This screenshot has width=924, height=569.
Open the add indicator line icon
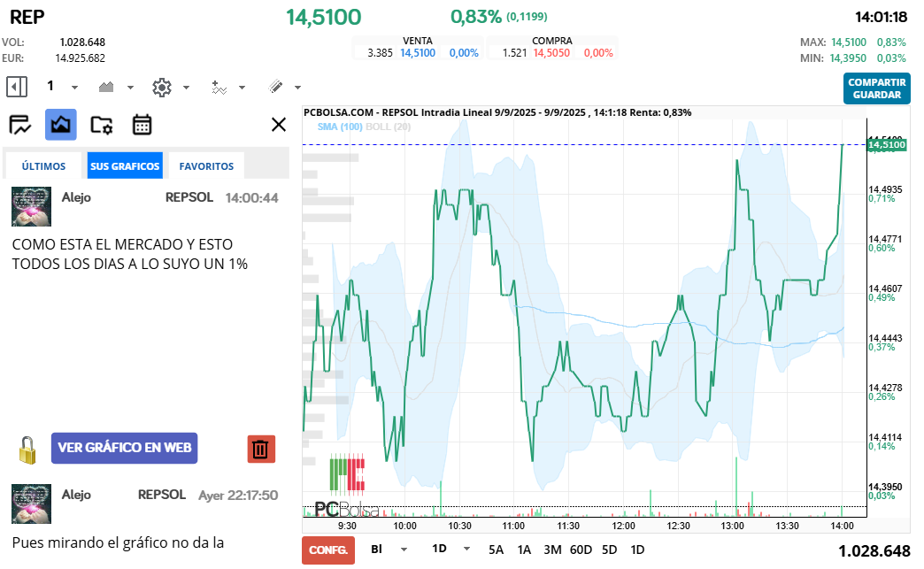[219, 88]
